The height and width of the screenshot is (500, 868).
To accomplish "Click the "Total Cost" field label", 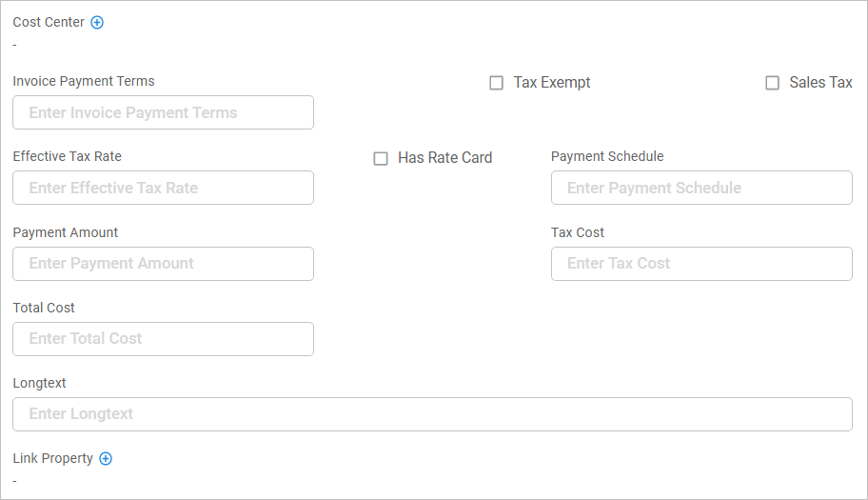I will point(44,308).
